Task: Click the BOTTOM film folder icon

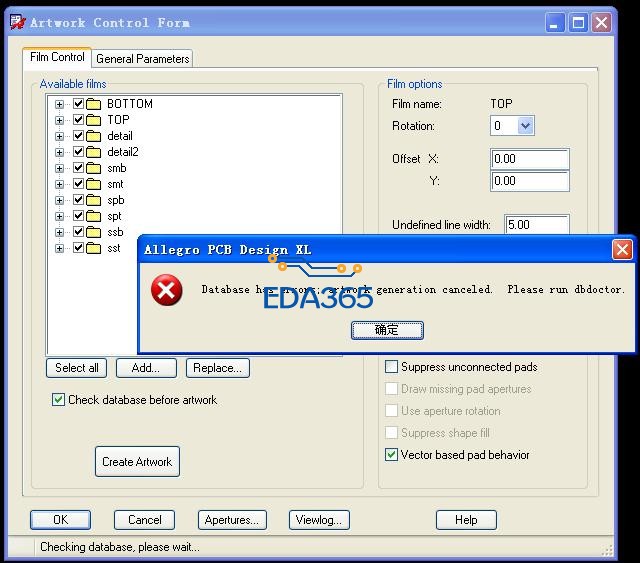Action: click(x=93, y=104)
